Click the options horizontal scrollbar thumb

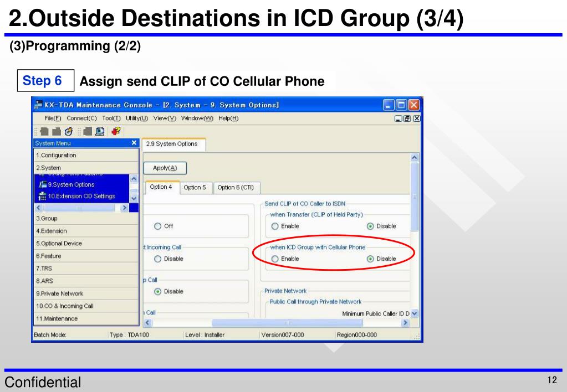[x=287, y=323]
